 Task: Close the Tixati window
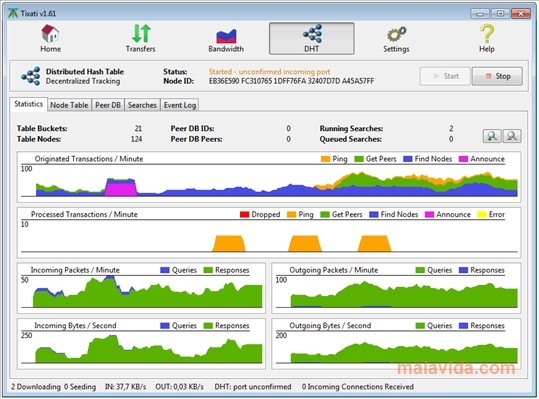pos(521,14)
